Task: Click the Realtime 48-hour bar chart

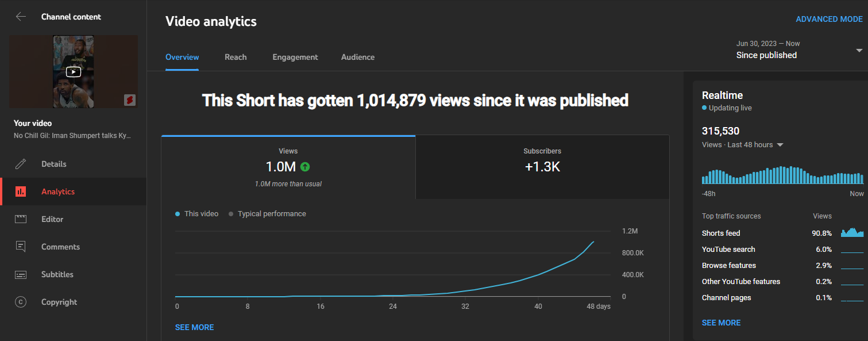Action: [782, 175]
